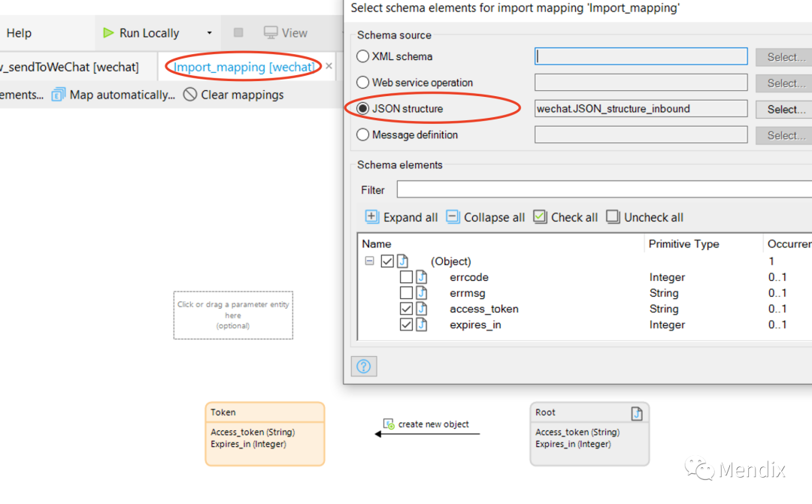The width and height of the screenshot is (812, 504).
Task: Click Access_token (String) in Token entity
Action: [252, 432]
